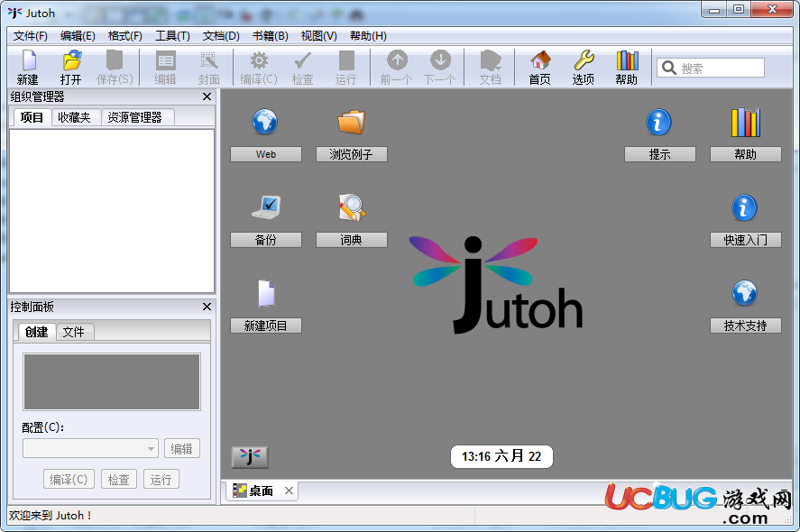The image size is (800, 532).
Task: Open the 文件(F) menu
Action: (x=30, y=36)
